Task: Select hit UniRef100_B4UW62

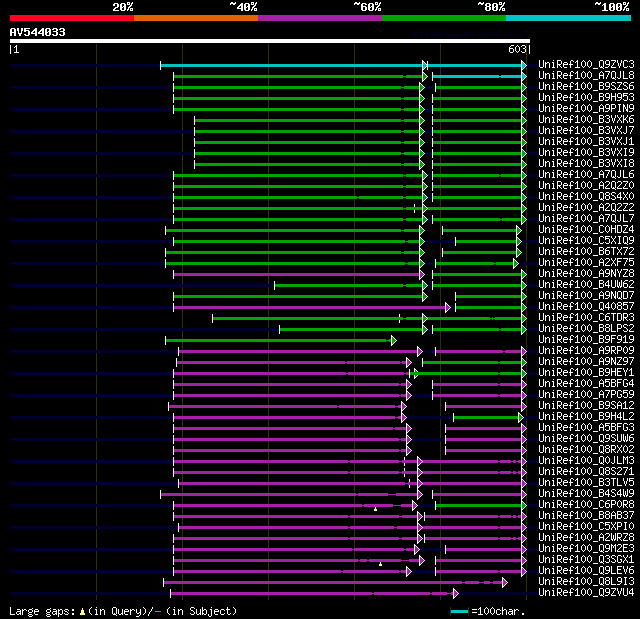Action: pyautogui.click(x=586, y=284)
